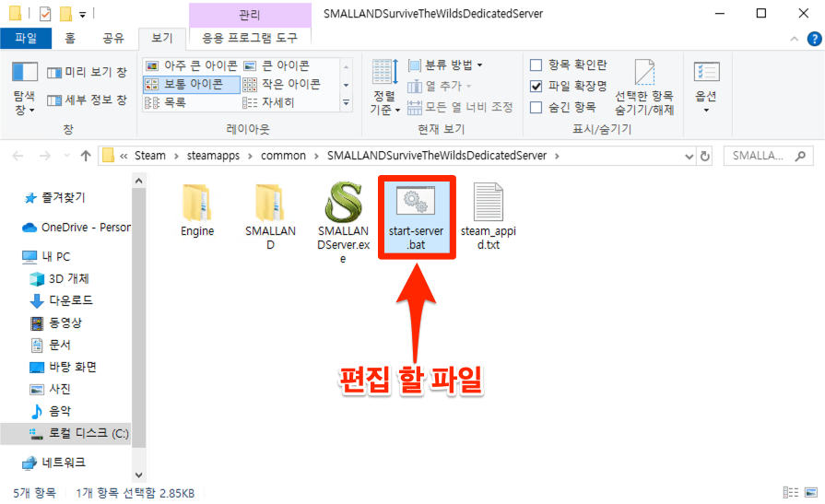The height and width of the screenshot is (504, 825).
Task: Open the File (파일) tab
Action: tap(26, 38)
